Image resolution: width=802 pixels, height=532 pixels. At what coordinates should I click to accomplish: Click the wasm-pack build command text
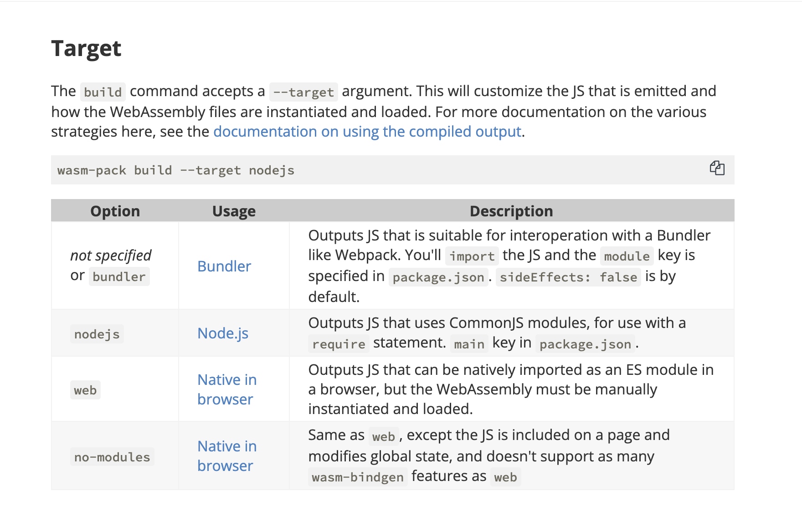pyautogui.click(x=175, y=170)
